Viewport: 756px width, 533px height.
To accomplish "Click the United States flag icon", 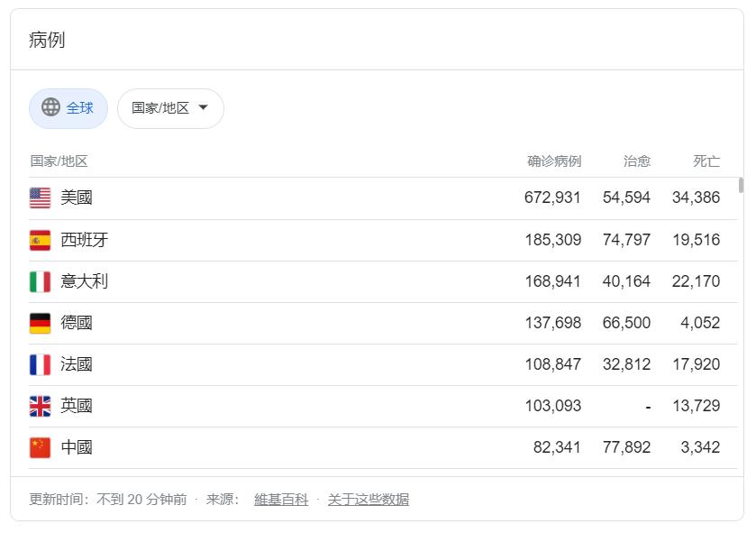I will [x=40, y=197].
